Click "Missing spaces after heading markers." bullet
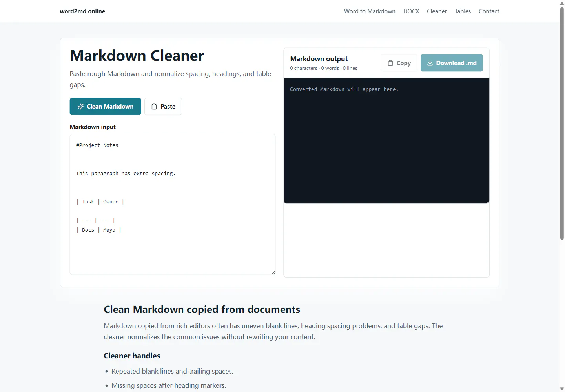The image size is (565, 392). pos(169,385)
